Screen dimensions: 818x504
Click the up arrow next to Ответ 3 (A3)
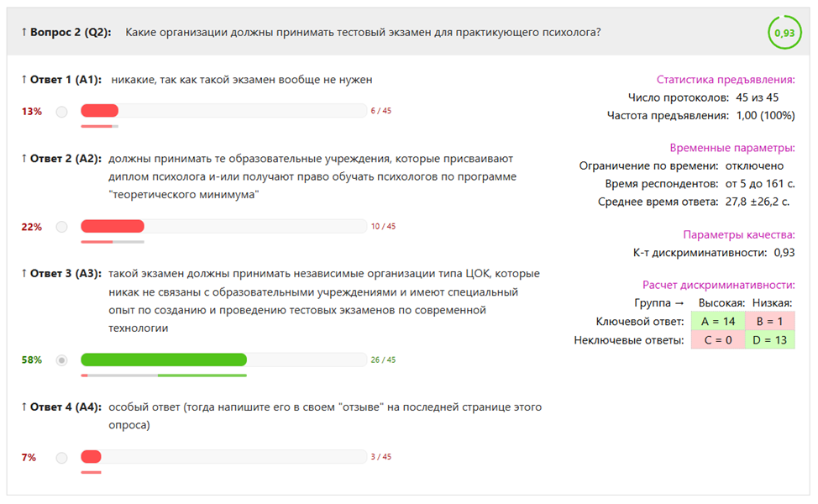coord(24,273)
